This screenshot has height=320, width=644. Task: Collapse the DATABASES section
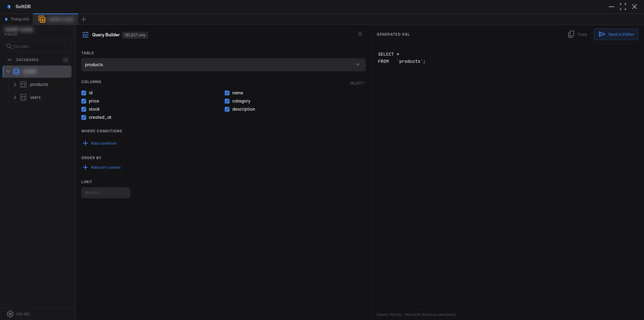(x=9, y=59)
